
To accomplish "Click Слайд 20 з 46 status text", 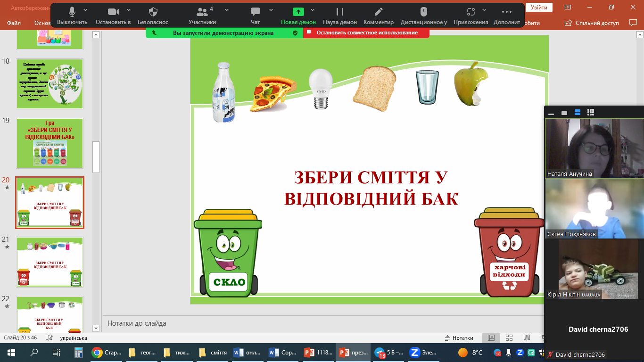I will pos(20,338).
